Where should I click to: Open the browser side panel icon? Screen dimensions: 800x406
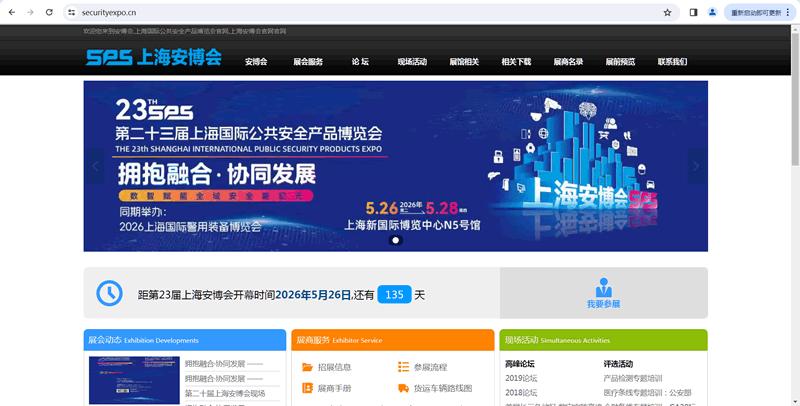point(694,12)
